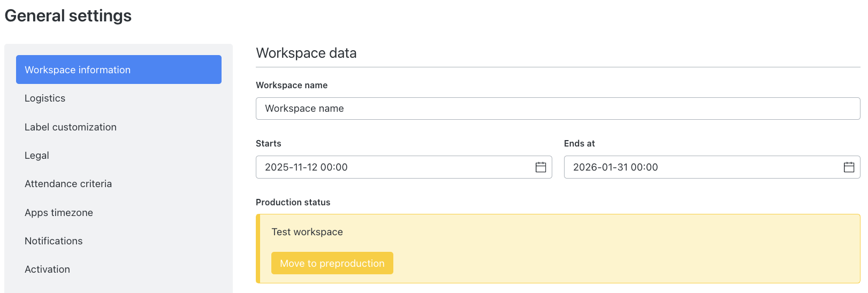Select Workspace information menu item
Image resolution: width=868 pixels, height=293 pixels.
tap(119, 70)
